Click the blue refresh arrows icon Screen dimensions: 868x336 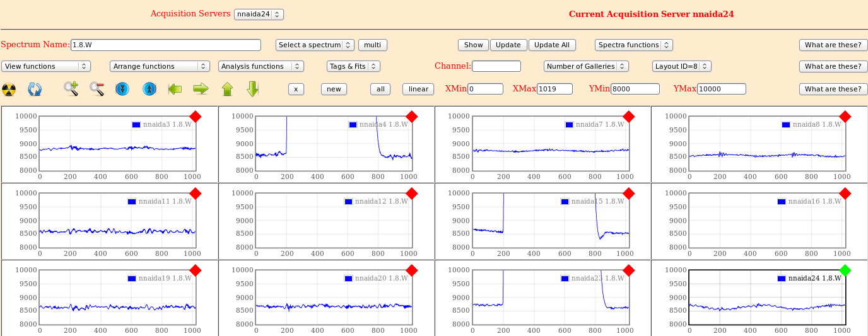click(35, 90)
